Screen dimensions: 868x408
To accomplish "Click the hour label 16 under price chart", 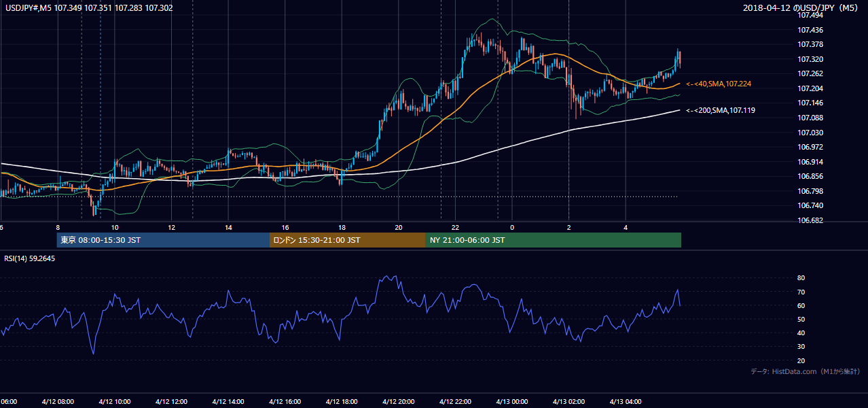I will [285, 228].
